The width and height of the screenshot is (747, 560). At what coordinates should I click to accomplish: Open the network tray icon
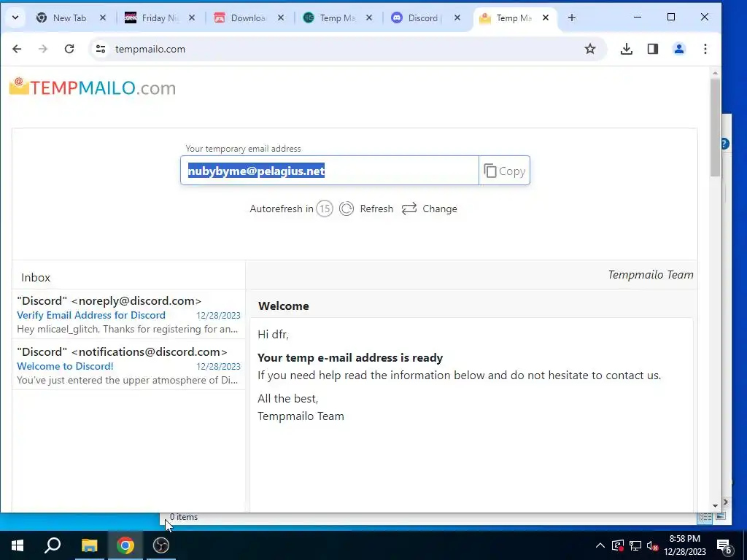point(635,545)
